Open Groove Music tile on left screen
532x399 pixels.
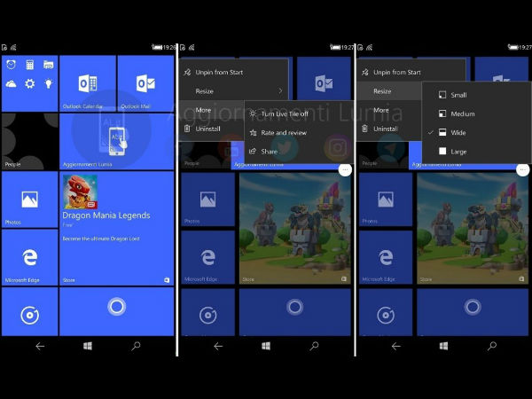pyautogui.click(x=30, y=312)
